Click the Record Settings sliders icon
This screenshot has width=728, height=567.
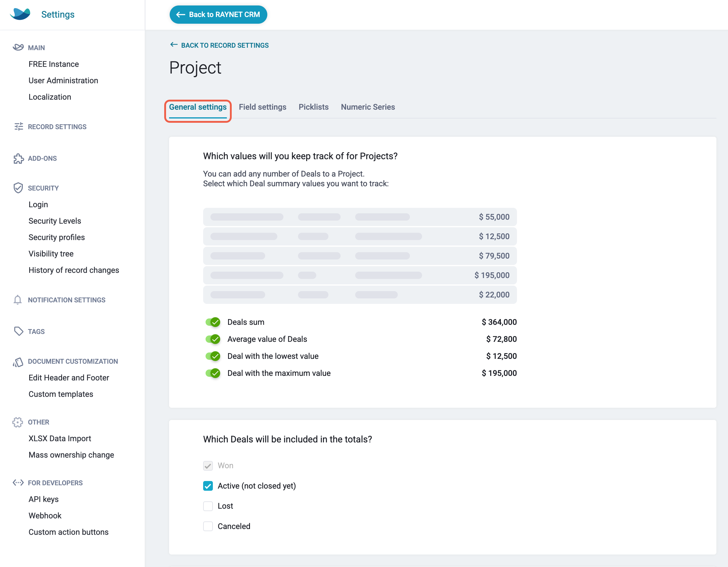(x=19, y=127)
